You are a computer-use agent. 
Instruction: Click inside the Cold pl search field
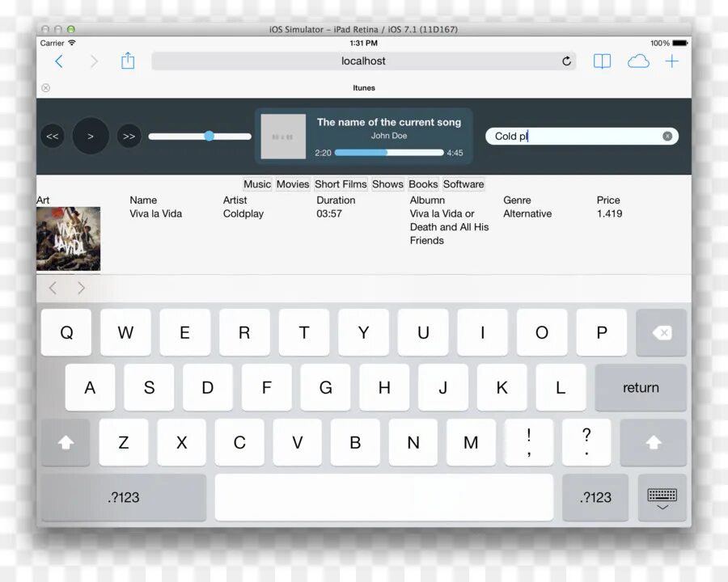[582, 136]
